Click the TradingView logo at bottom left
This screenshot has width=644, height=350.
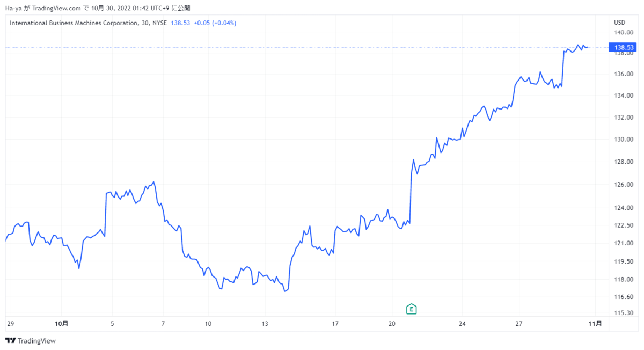(x=31, y=341)
